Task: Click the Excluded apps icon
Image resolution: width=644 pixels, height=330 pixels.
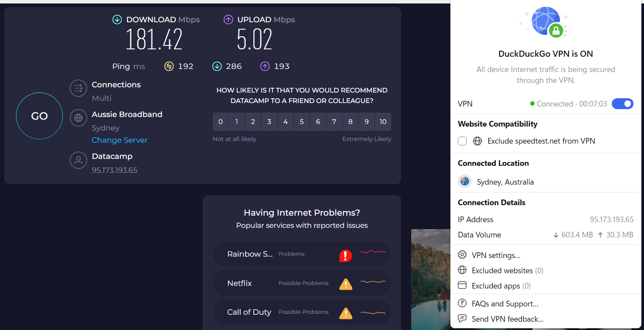Action: (462, 285)
